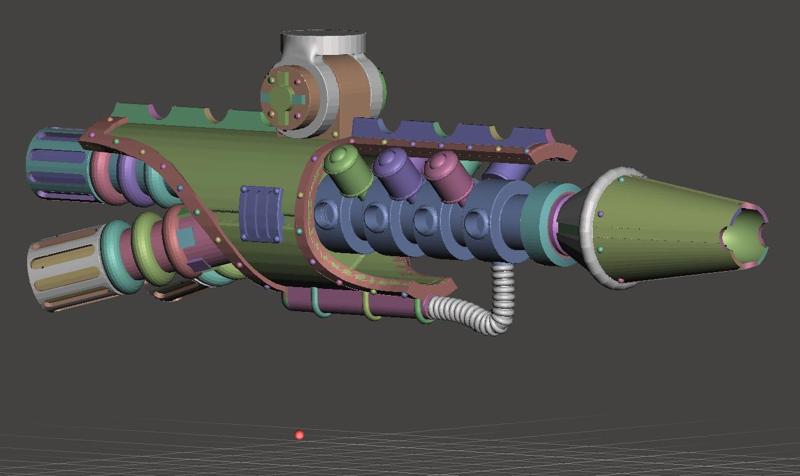Select the round scope mounted on top
This screenshot has height=476, width=800.
(322, 84)
